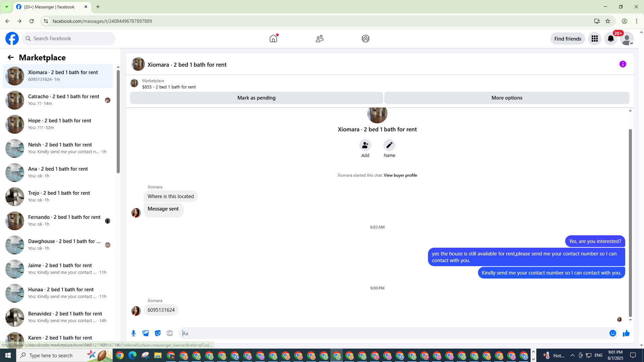Click Find friends
Screen dimensions: 644x362
coord(568,39)
